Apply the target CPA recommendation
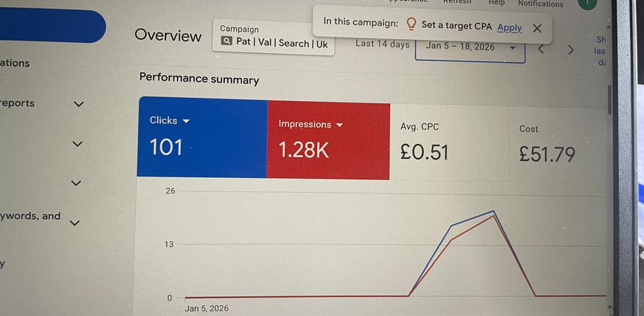This screenshot has height=316, width=644. coord(509,28)
